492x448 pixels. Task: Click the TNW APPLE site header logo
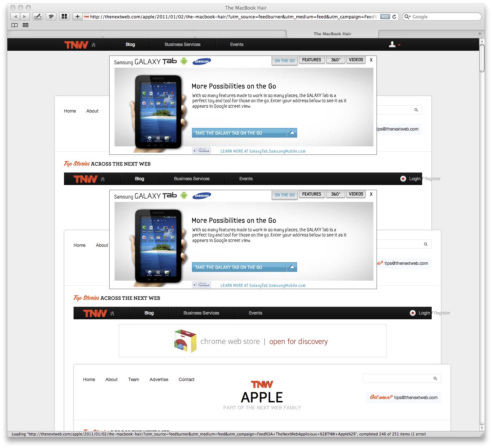pos(262,395)
